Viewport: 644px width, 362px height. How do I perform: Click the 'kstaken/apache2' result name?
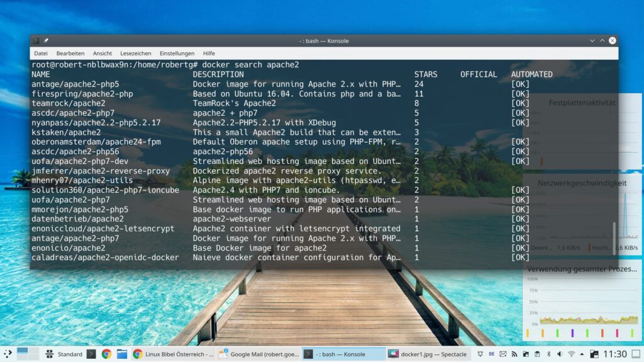[66, 133]
